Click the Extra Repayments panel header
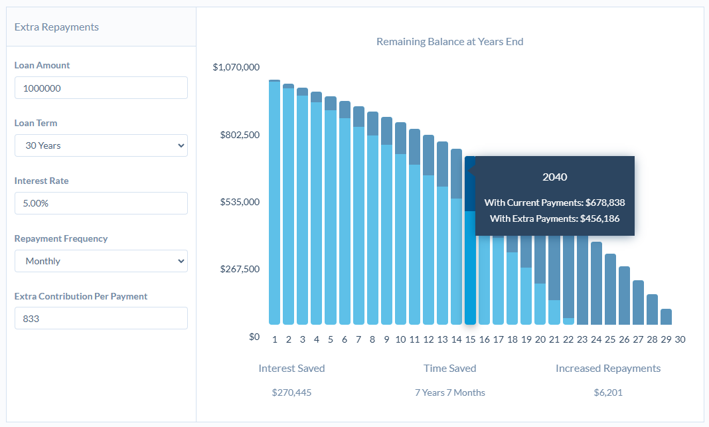The height and width of the screenshot is (427, 709). point(57,27)
